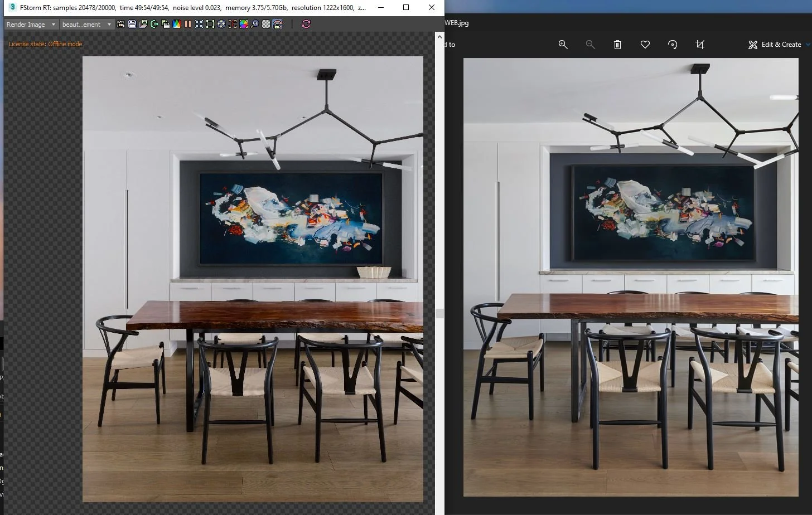Screen dimensions: 812x515
Task: Toggle the favorite heart in Photos
Action: (645, 45)
